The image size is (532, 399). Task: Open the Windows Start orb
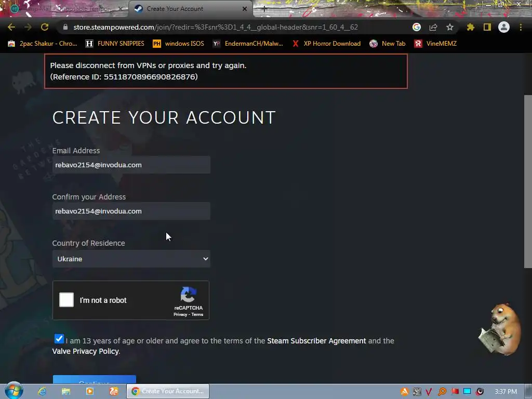coord(14,391)
